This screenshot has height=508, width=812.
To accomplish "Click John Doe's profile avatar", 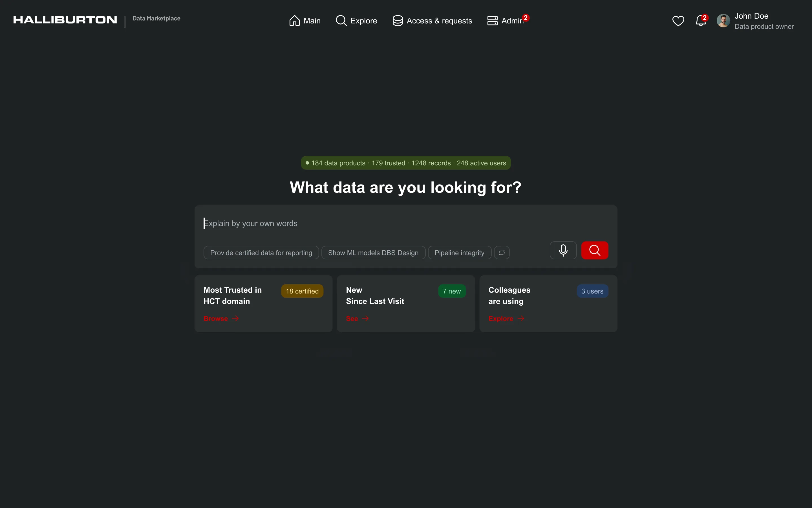I will (723, 21).
